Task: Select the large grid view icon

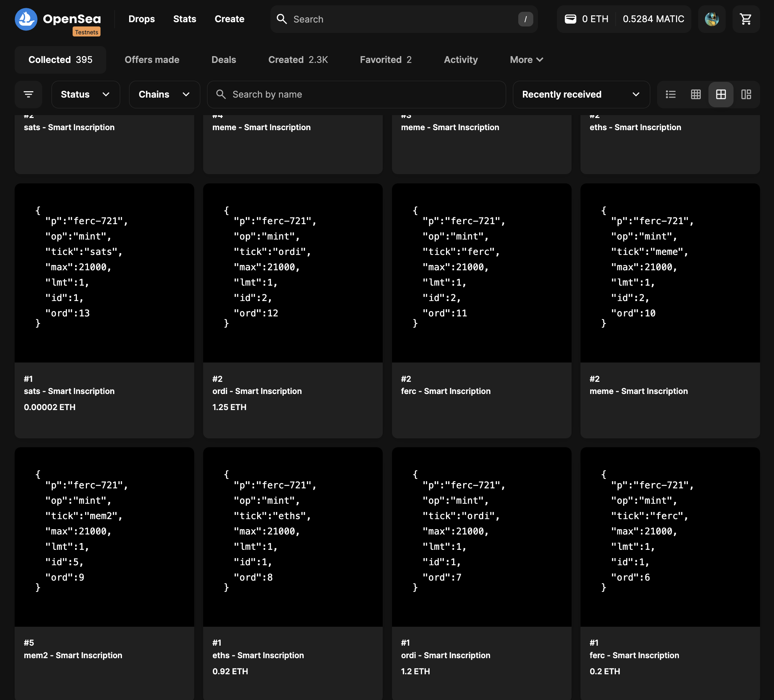Action: tap(721, 94)
